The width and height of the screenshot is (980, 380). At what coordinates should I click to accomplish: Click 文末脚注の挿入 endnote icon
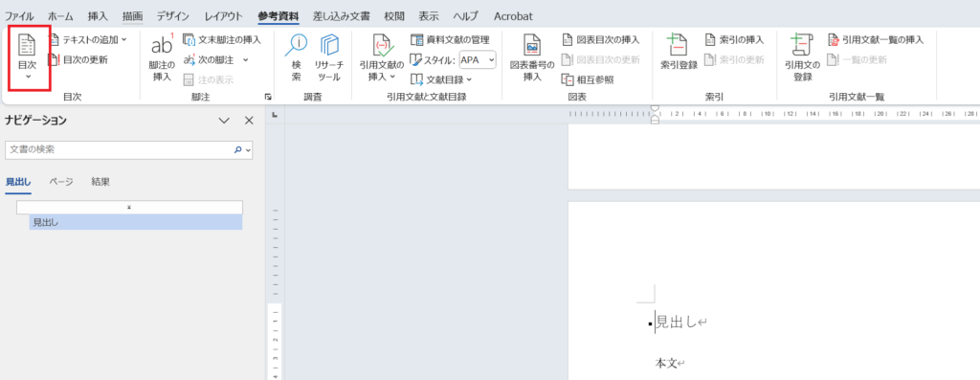(189, 40)
